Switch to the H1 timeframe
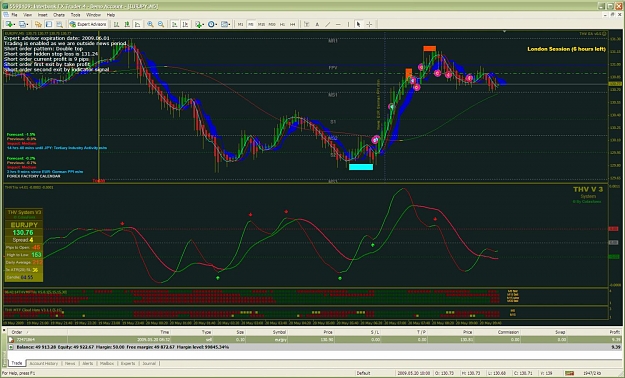The image size is (625, 378). pos(282,24)
